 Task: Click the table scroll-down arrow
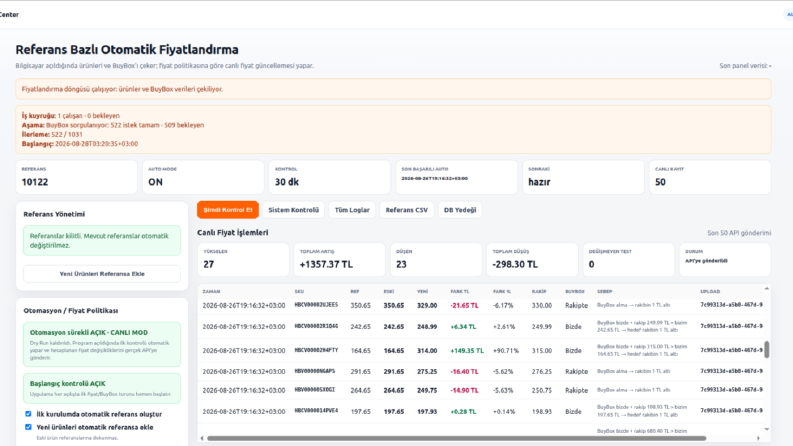pos(767,429)
